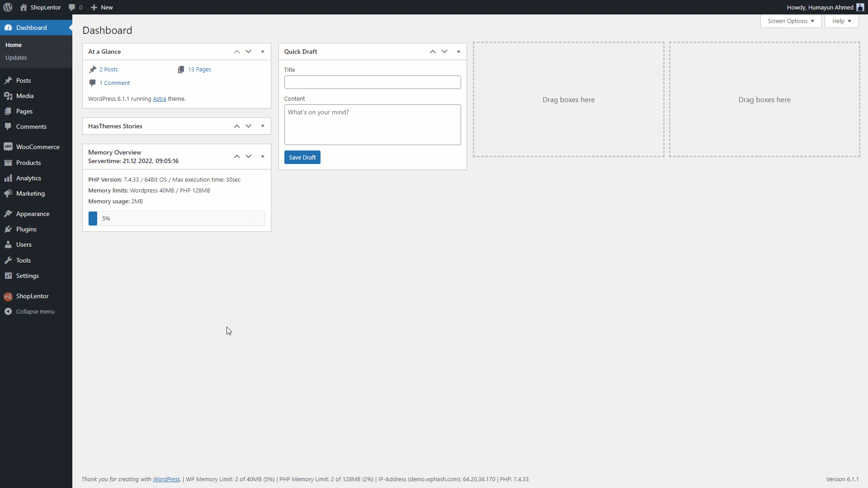Viewport: 868px width, 488px height.
Task: Move Memory Overview widget up
Action: pos(236,156)
